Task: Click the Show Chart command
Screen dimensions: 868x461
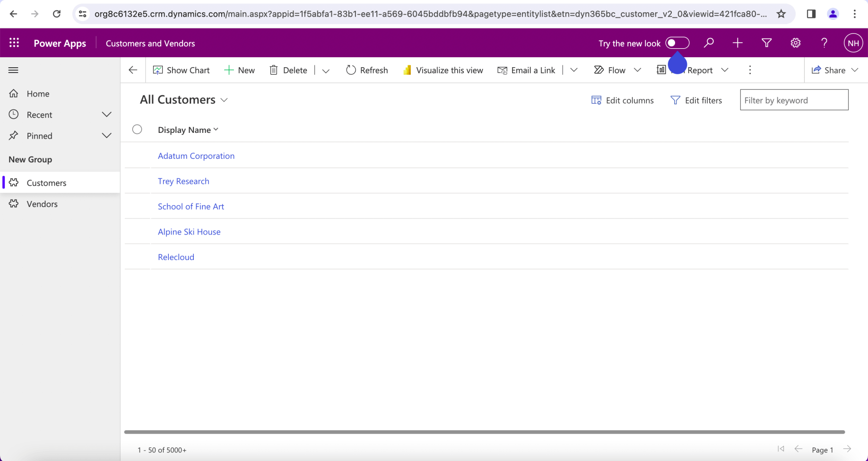Action: click(182, 70)
